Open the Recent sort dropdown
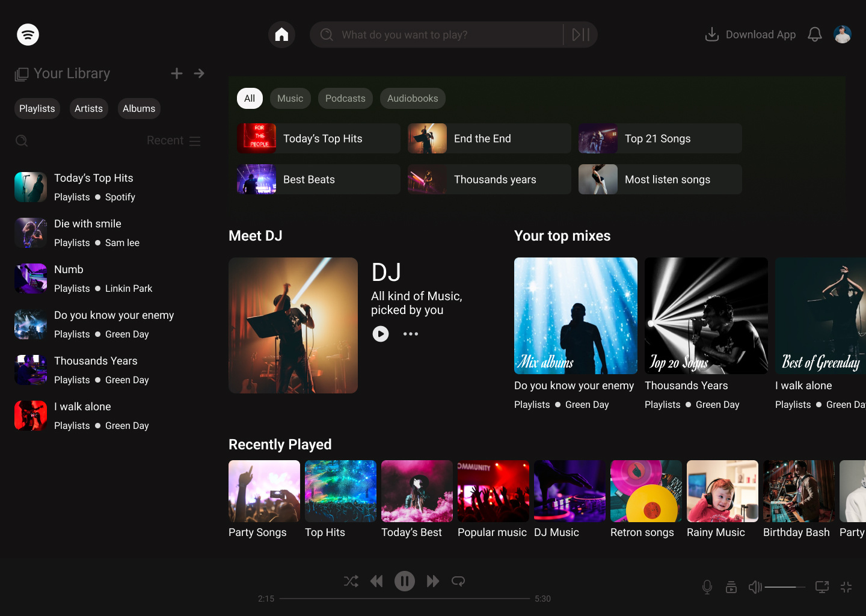The width and height of the screenshot is (866, 616). pyautogui.click(x=173, y=141)
